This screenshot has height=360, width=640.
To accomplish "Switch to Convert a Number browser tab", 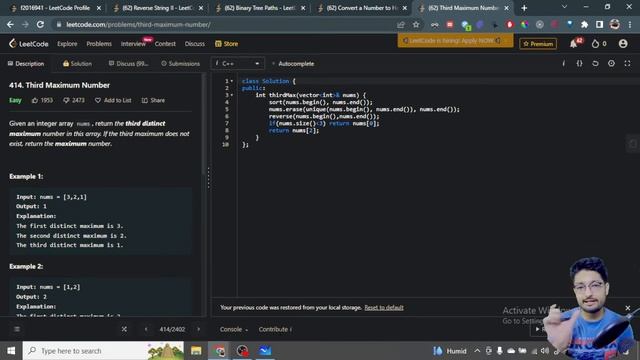I will pos(362,8).
